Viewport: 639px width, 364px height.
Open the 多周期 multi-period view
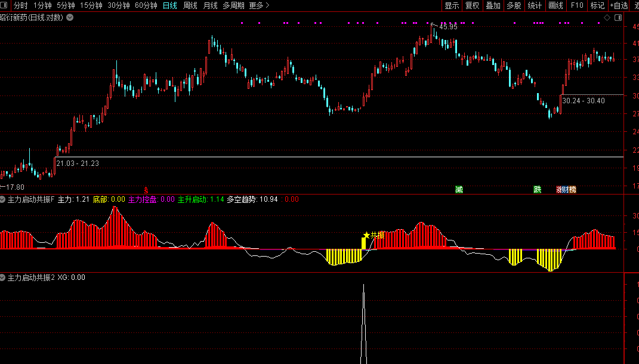[233, 5]
